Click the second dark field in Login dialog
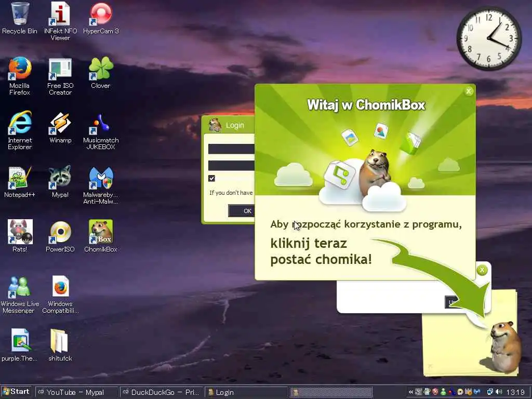The height and width of the screenshot is (399, 532). (x=231, y=166)
